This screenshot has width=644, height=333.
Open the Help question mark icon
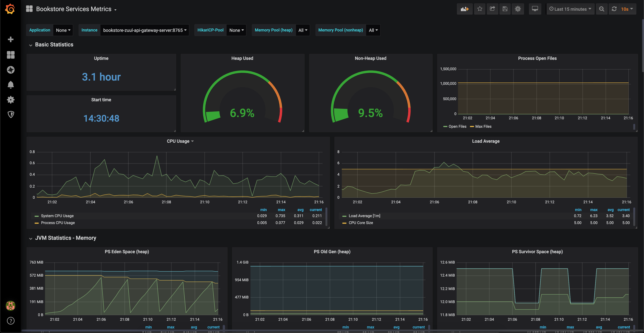(x=11, y=321)
